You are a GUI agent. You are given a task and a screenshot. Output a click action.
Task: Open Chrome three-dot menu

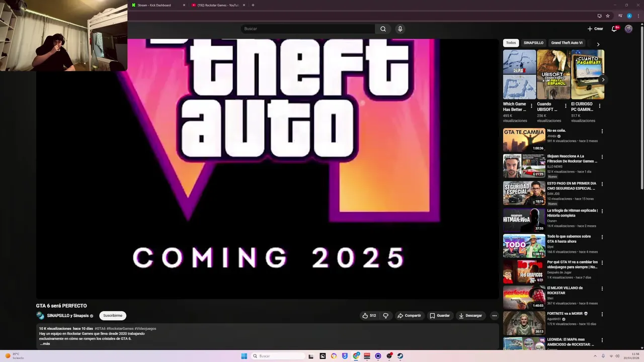[638, 16]
